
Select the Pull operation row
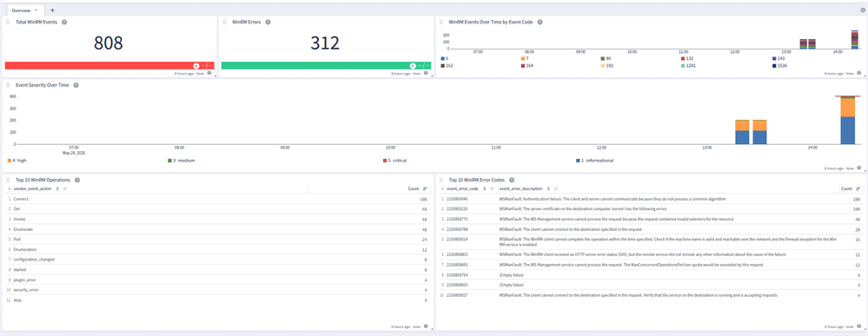click(x=217, y=239)
